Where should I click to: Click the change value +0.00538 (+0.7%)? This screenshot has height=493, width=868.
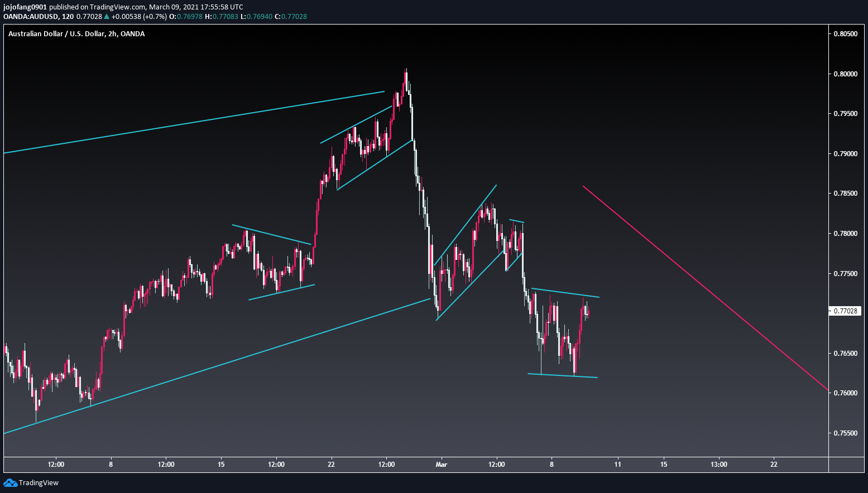click(139, 16)
